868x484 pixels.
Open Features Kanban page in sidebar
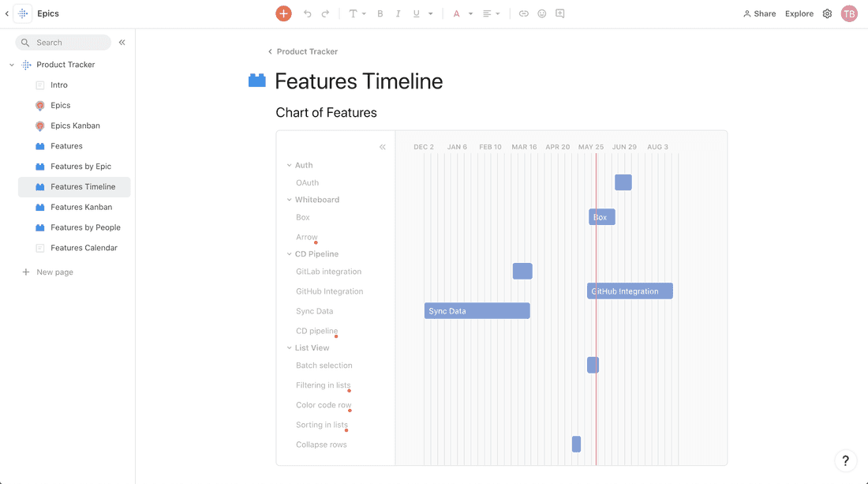coord(81,207)
